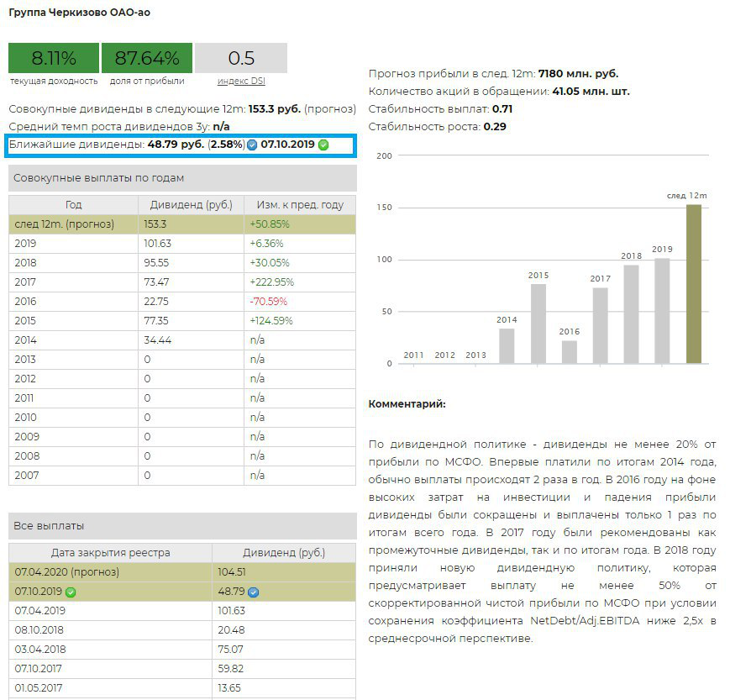Select the 8.11% current yield box

54,58
